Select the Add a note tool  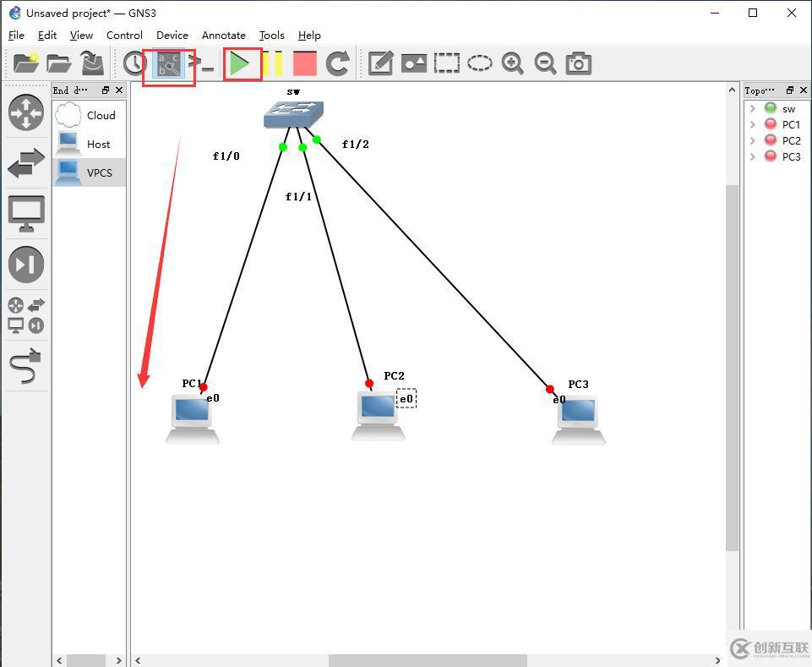(x=380, y=63)
